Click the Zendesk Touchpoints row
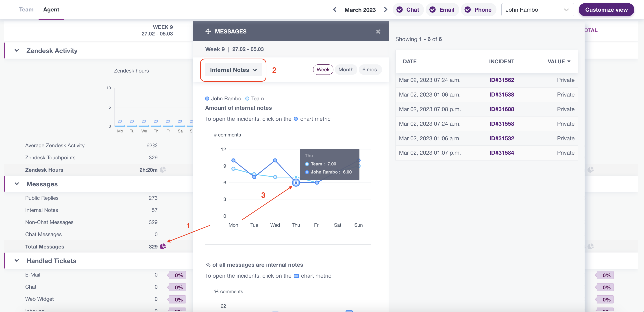This screenshot has height=312, width=644. (x=99, y=158)
